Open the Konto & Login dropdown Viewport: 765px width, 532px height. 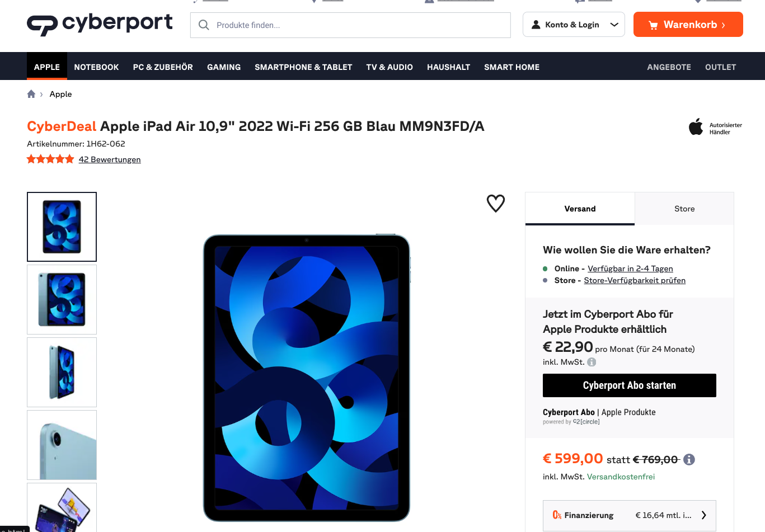tap(574, 25)
